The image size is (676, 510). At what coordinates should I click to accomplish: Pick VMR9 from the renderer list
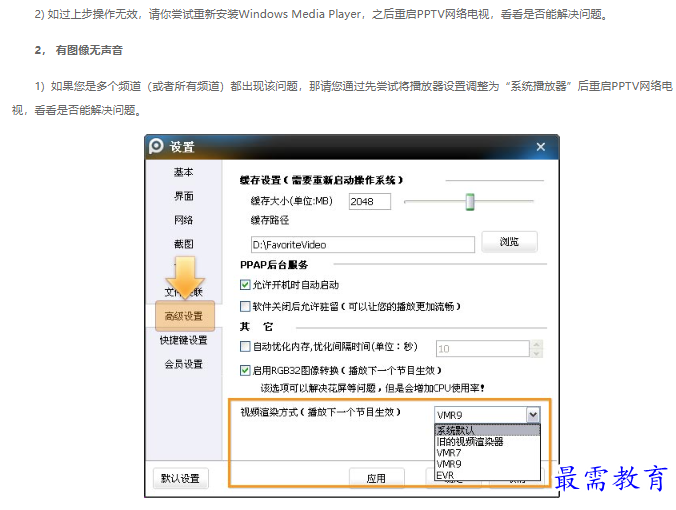pos(488,464)
